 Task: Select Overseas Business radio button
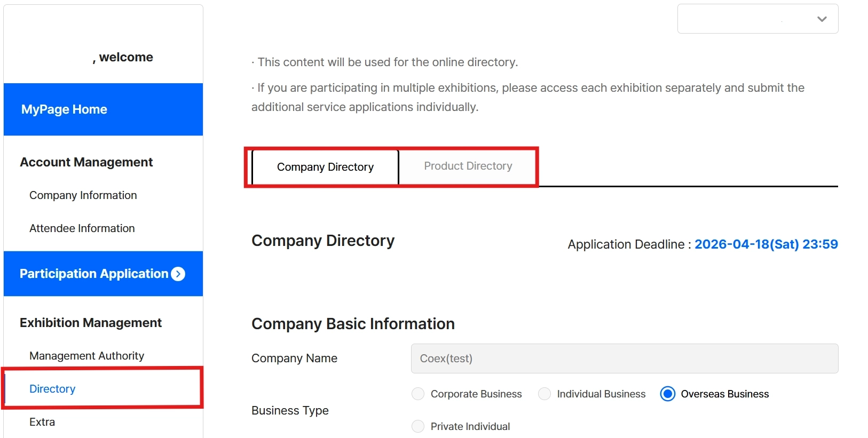point(667,394)
